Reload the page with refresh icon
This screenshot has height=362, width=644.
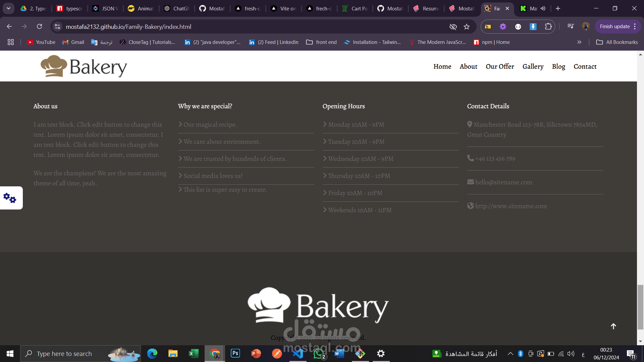[x=40, y=26]
